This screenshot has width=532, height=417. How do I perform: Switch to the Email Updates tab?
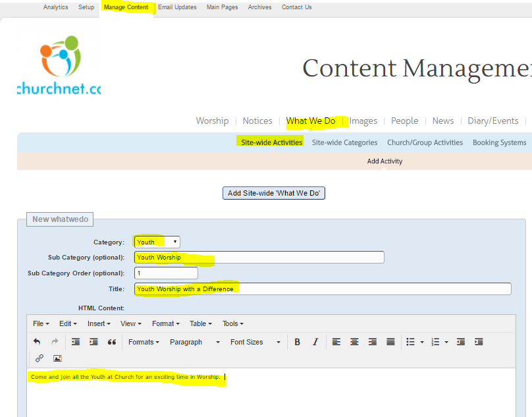click(177, 7)
